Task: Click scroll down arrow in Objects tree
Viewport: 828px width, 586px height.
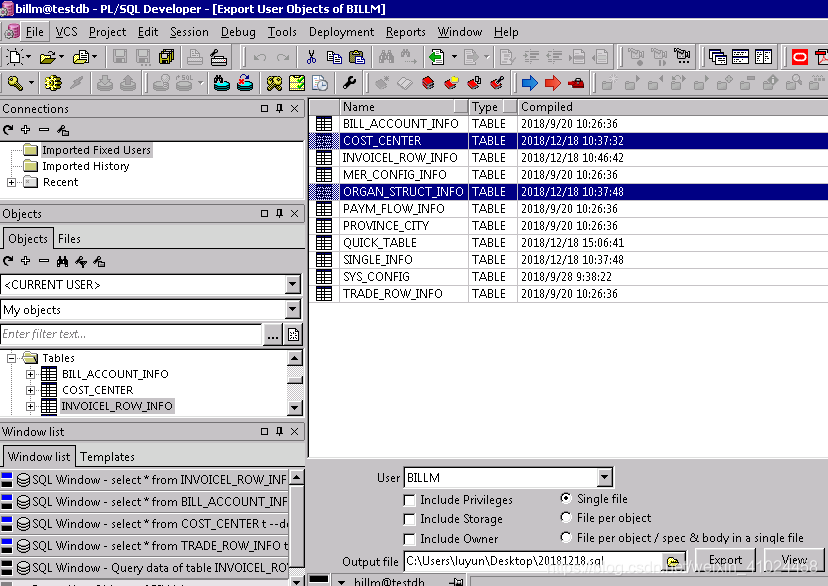Action: (x=295, y=408)
